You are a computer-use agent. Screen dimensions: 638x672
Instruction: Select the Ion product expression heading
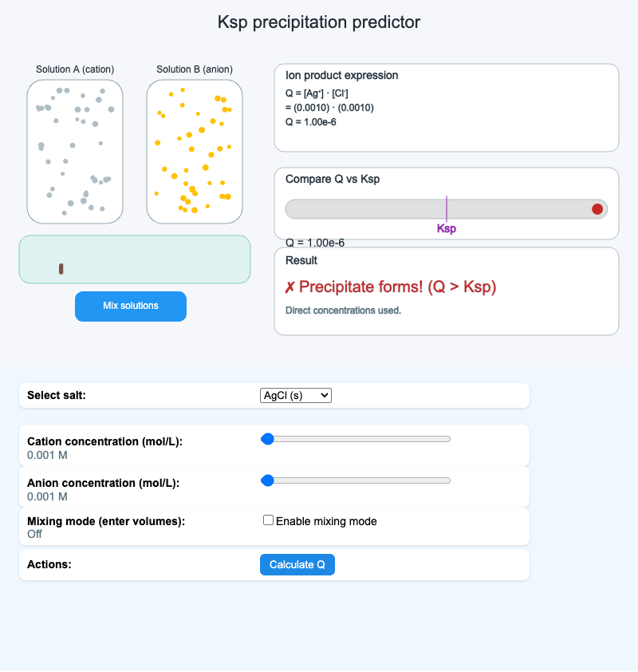tap(342, 76)
